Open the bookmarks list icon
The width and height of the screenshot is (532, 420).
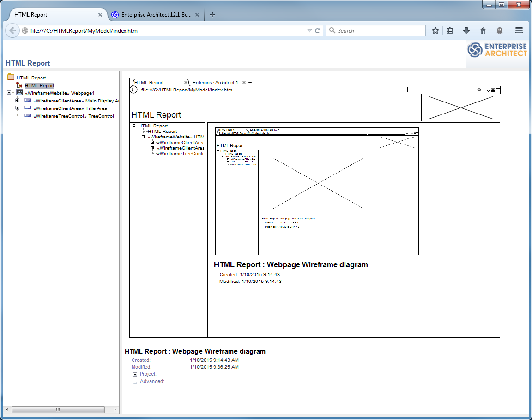coord(450,30)
